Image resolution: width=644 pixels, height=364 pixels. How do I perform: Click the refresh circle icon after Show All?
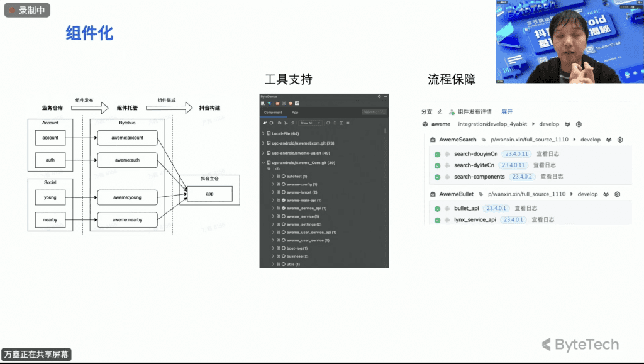click(328, 123)
